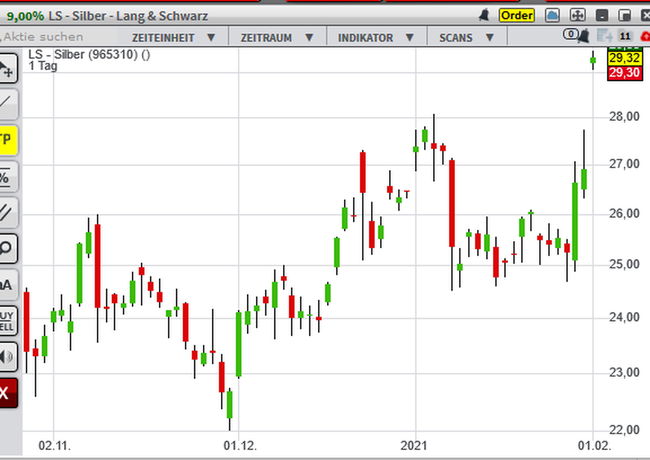Open the INDIKATOR dropdown

(x=376, y=38)
